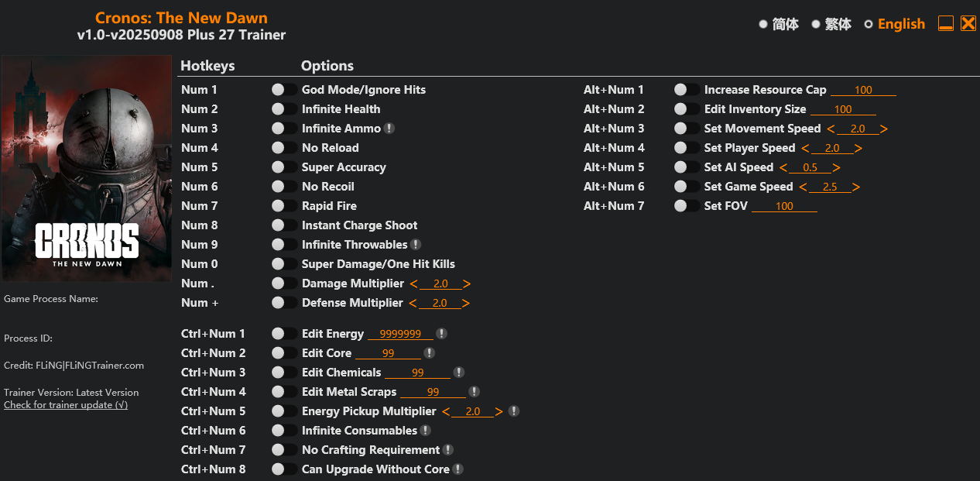Focus the Increase Resource Cap field

click(863, 90)
